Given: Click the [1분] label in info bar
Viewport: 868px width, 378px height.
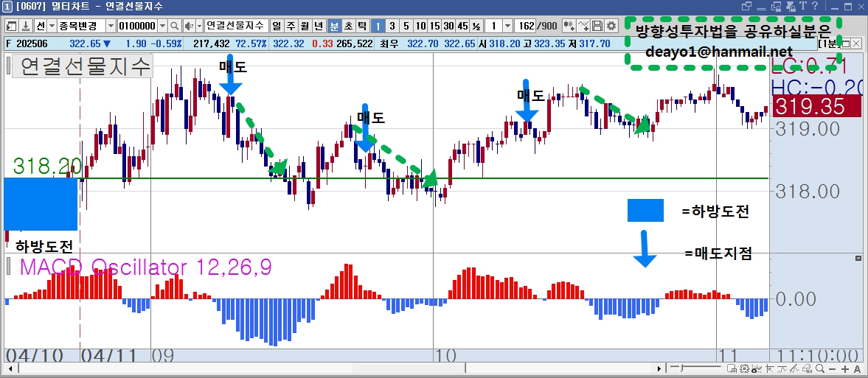Looking at the screenshot, I should click(x=829, y=43).
